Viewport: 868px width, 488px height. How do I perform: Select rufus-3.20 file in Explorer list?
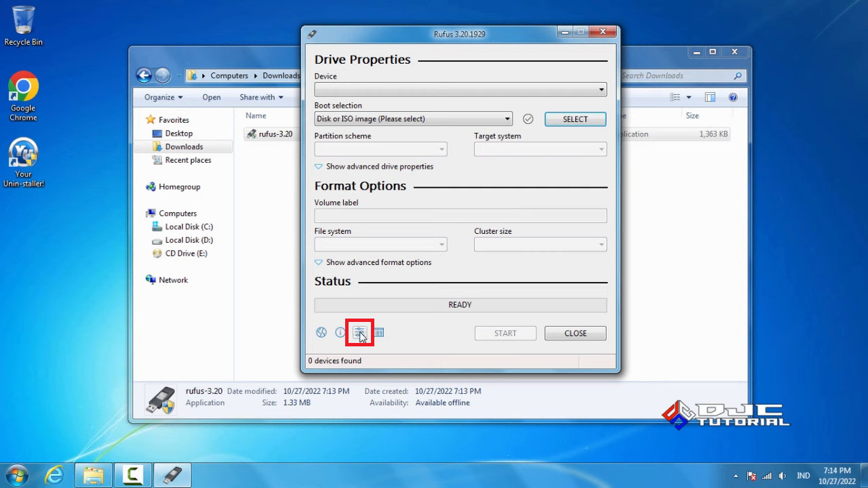pyautogui.click(x=270, y=134)
